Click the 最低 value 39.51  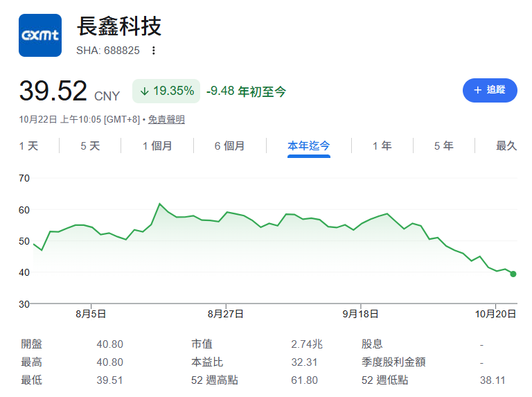(x=109, y=380)
